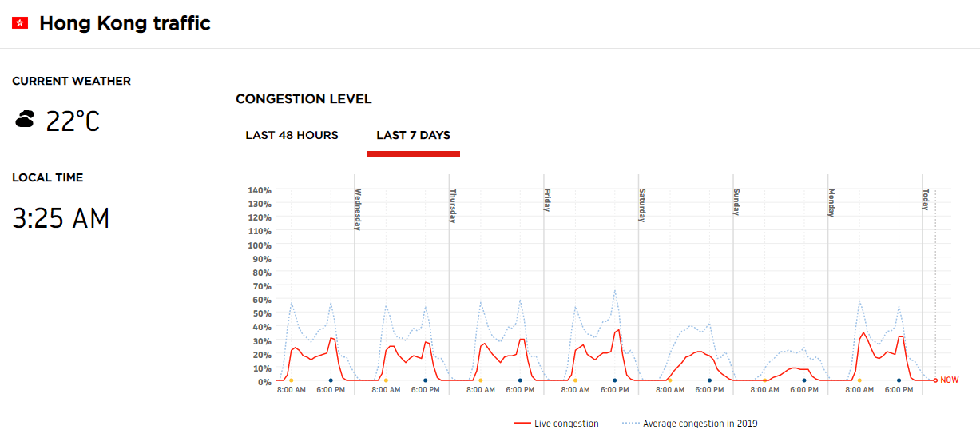Click the yellow morning dot in Monday section
This screenshot has width=980, height=442.
pyautogui.click(x=859, y=380)
